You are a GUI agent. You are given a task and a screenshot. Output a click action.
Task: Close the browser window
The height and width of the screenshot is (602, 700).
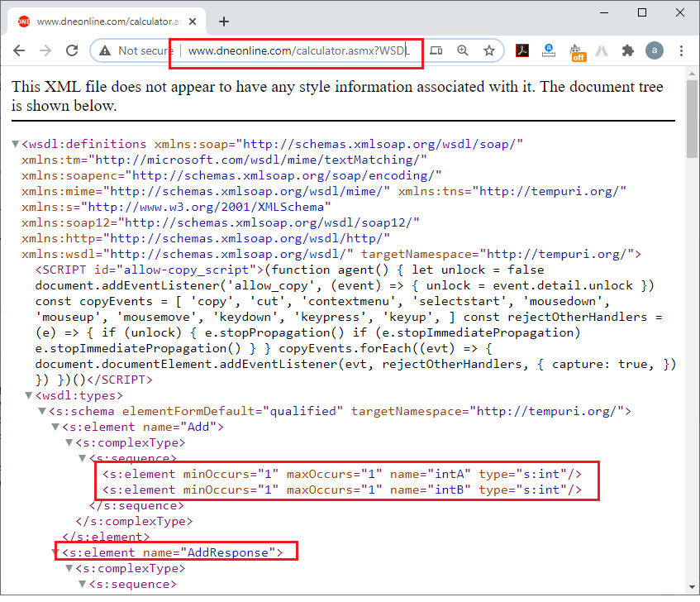[680, 13]
